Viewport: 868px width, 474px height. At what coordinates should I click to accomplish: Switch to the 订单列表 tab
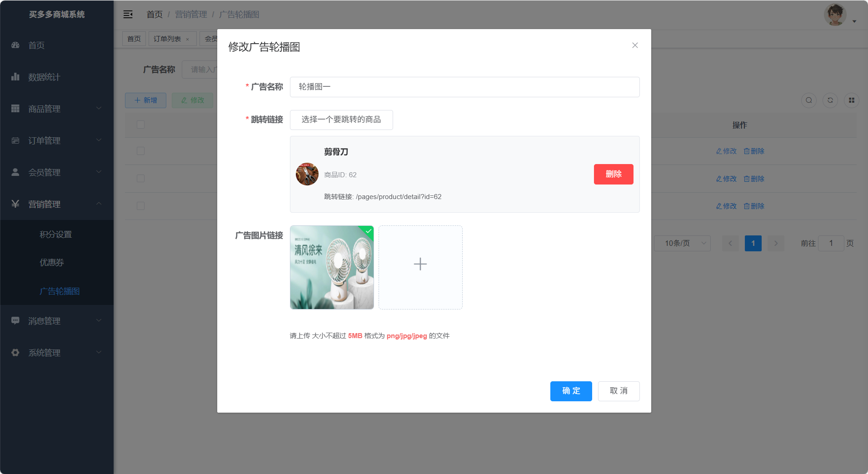point(167,39)
